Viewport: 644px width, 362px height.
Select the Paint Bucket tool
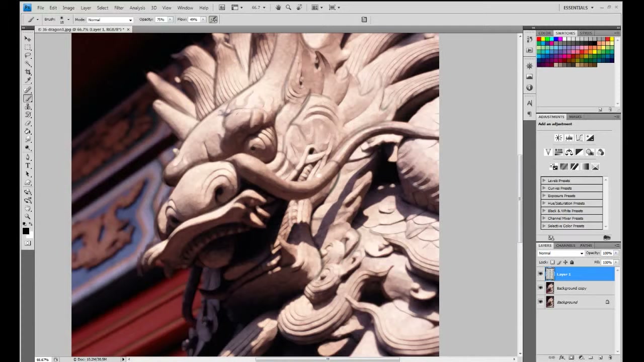(x=28, y=131)
